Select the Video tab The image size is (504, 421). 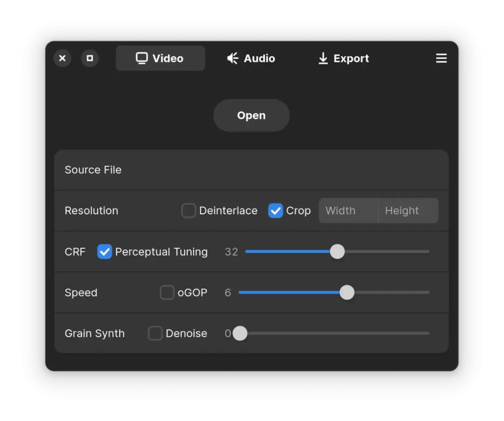pos(160,58)
